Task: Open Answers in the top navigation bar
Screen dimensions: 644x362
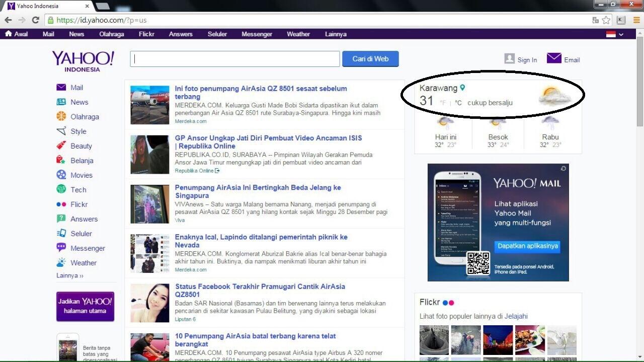Action: 181,34
